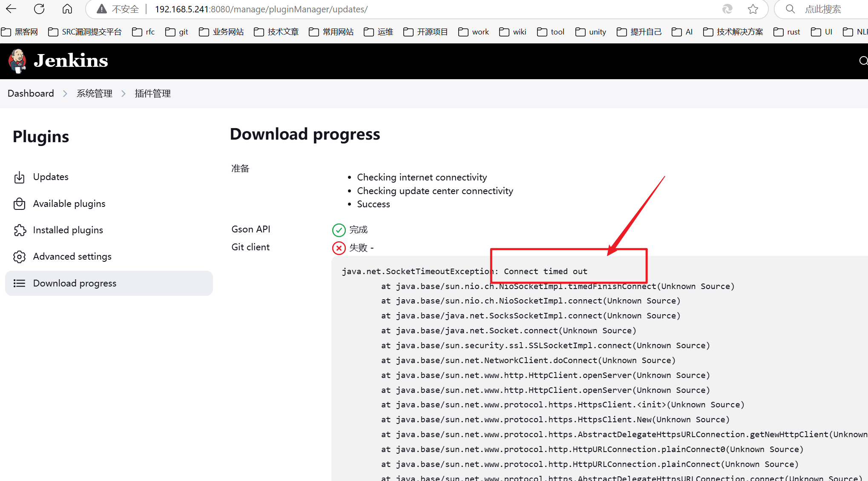This screenshot has width=868, height=481.
Task: Select Advanced settings in the sidebar
Action: [x=109, y=257]
